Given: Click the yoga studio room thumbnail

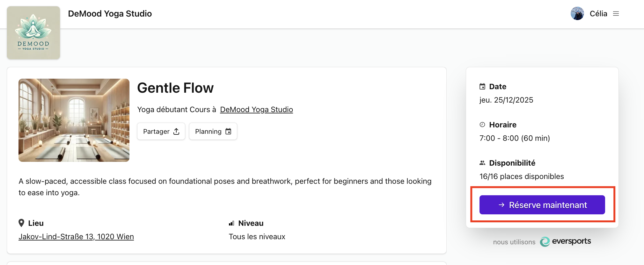Looking at the screenshot, I should click(74, 120).
